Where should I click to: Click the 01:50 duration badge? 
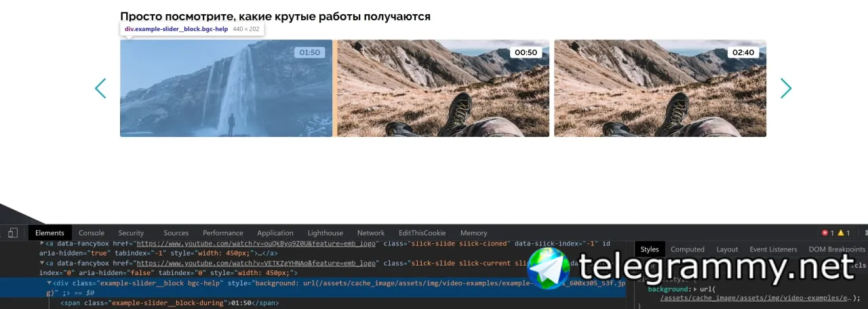[x=309, y=52]
